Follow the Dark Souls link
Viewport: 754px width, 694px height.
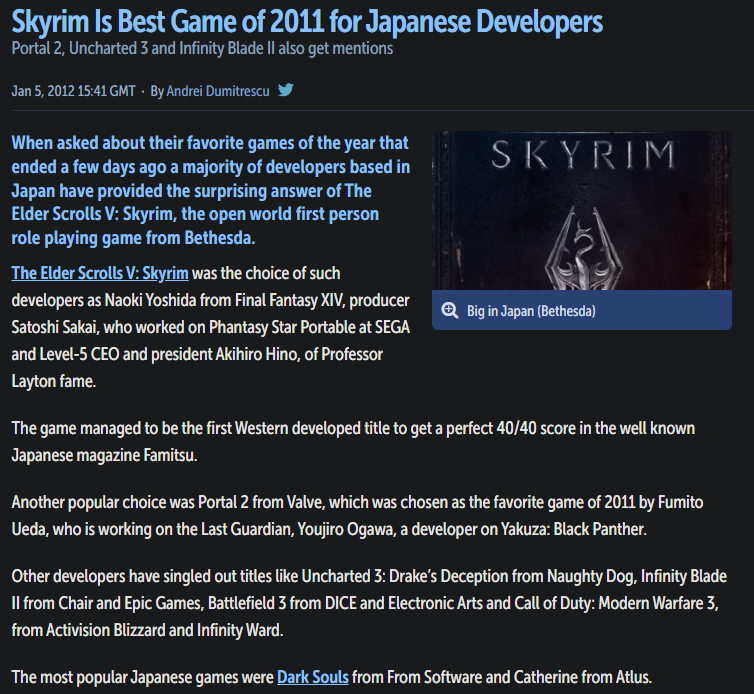313,677
